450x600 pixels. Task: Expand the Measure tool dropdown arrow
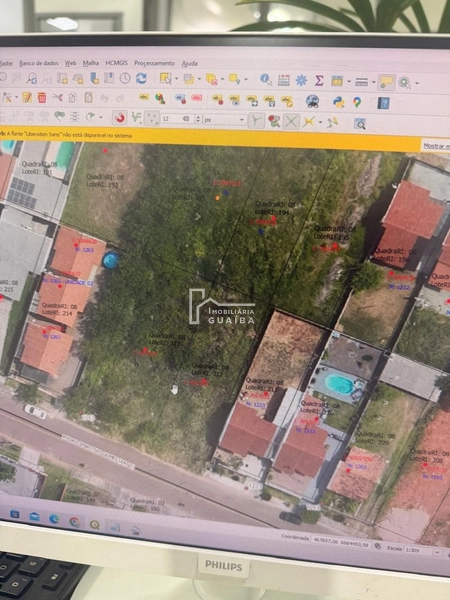tap(373, 82)
